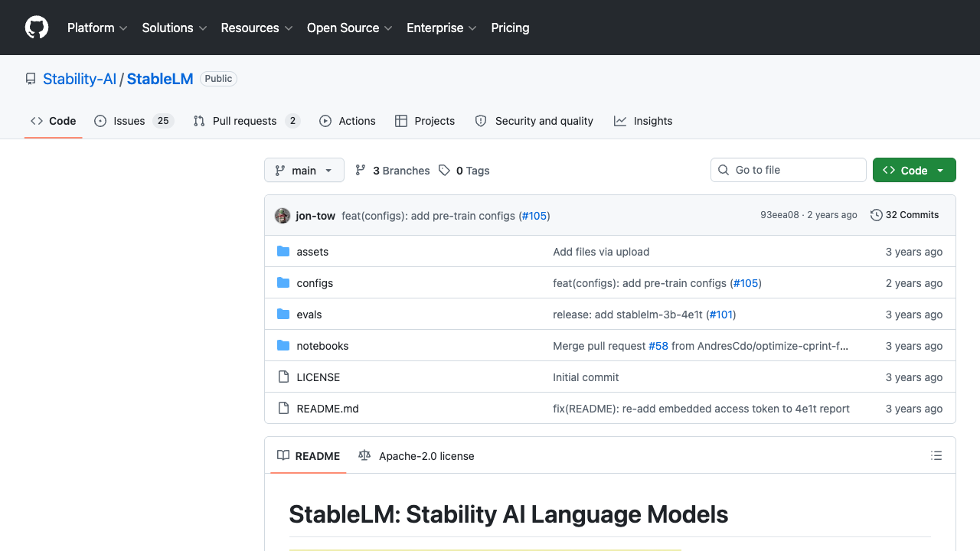Image resolution: width=980 pixels, height=551 pixels.
Task: Click the tag icon next to 0 Tags
Action: tap(444, 171)
